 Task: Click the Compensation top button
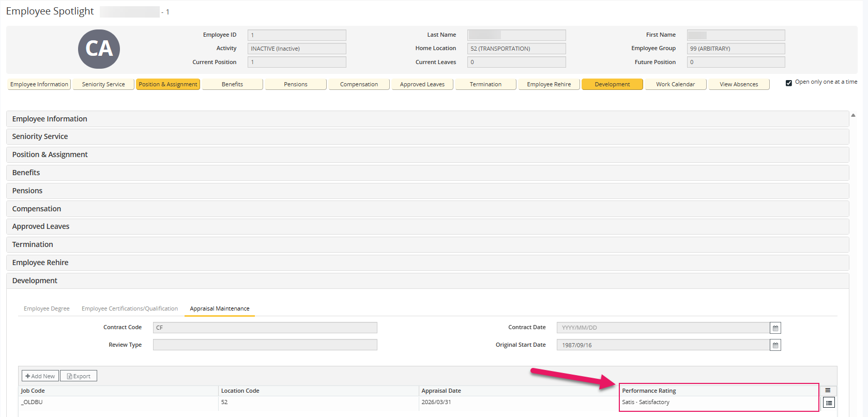(x=359, y=84)
